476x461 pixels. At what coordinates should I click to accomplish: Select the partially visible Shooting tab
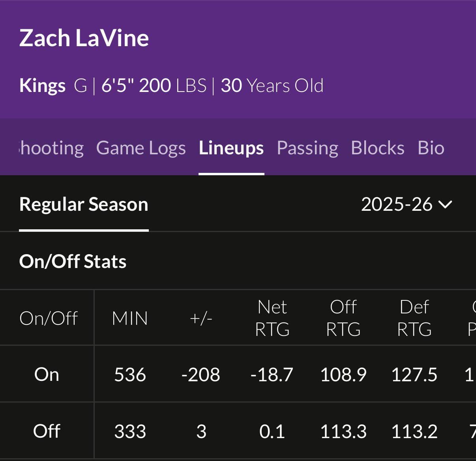click(52, 148)
